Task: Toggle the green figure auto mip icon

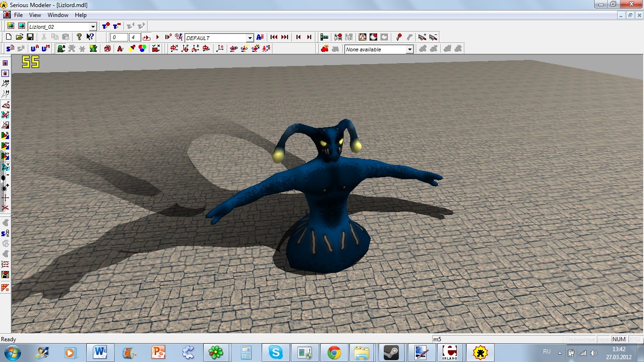Action: (x=61, y=49)
